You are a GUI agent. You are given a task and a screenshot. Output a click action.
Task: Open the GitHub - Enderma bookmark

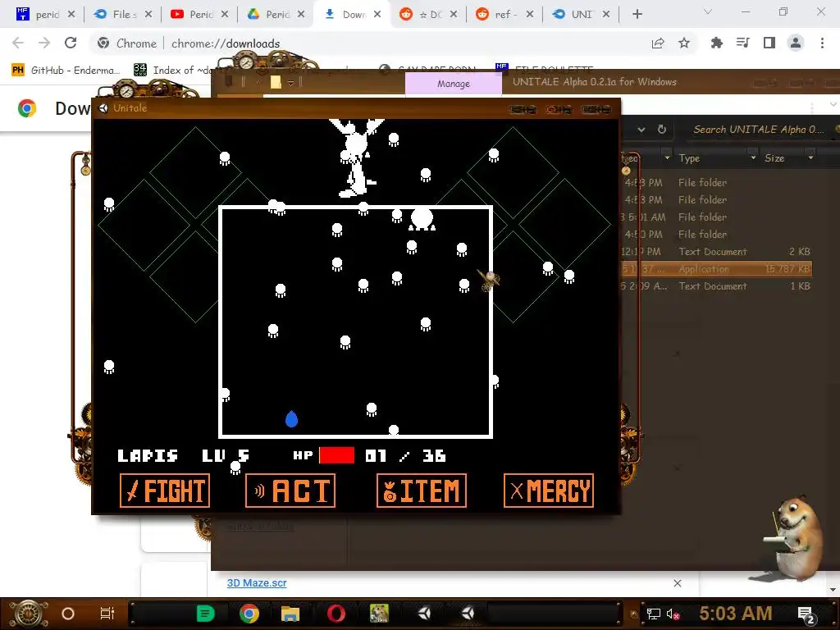pyautogui.click(x=66, y=71)
